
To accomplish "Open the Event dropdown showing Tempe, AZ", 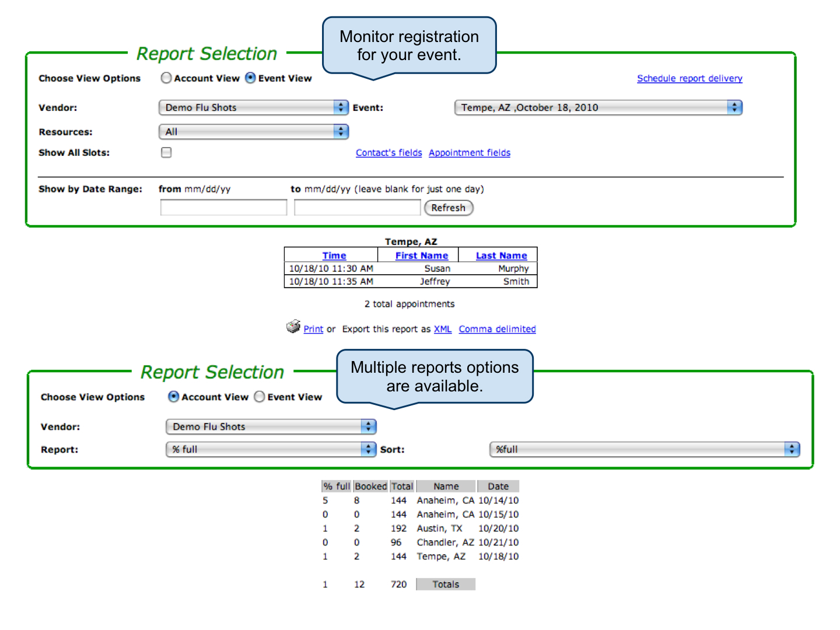I will coord(598,107).
